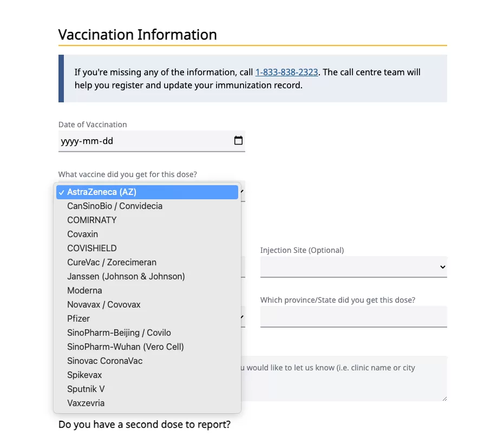Select Covaxin from the list
This screenshot has width=504, height=437.
tap(147, 234)
